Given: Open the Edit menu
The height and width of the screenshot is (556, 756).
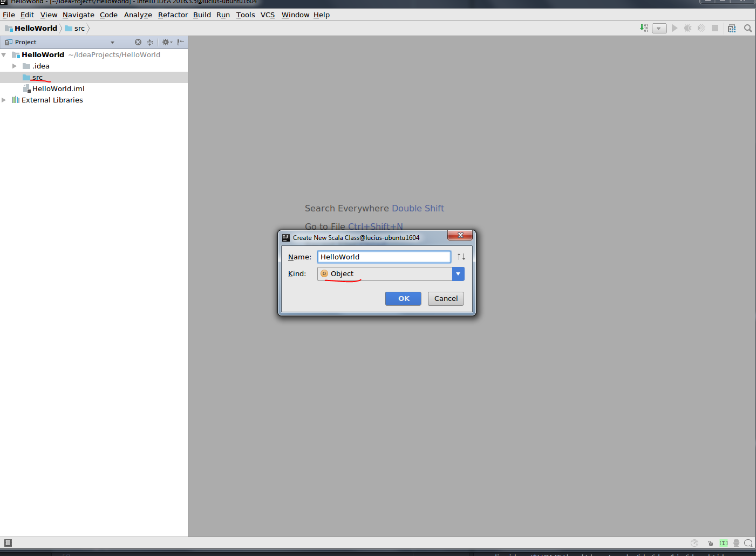Looking at the screenshot, I should (27, 15).
